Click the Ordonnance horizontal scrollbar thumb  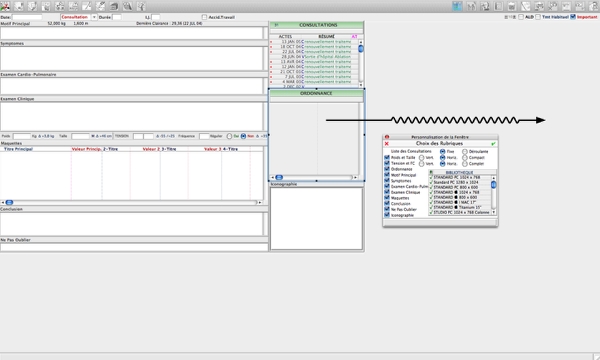[279, 178]
